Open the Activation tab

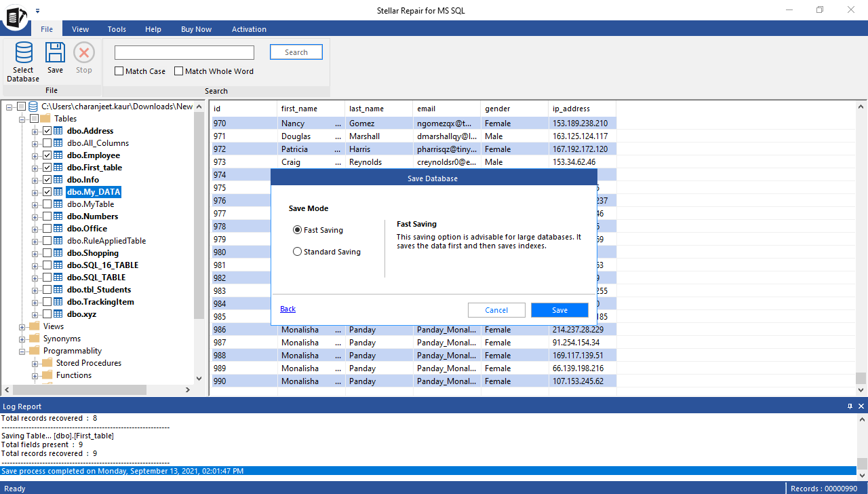[249, 29]
